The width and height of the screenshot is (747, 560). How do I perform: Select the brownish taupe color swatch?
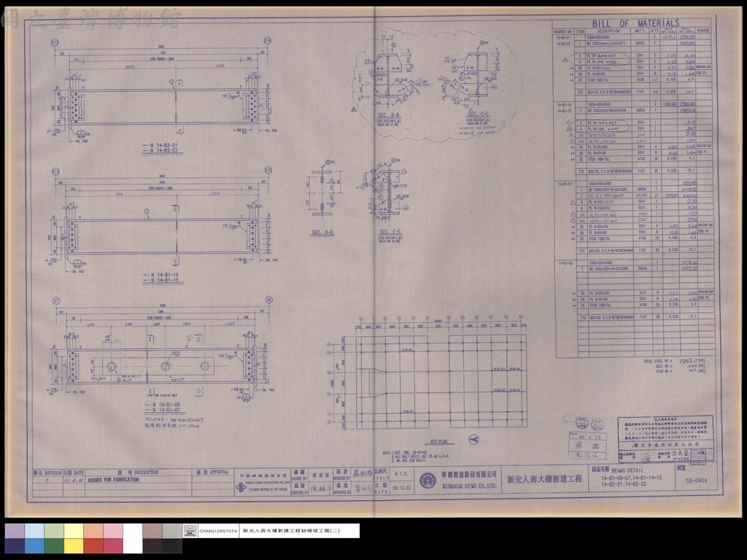152,531
